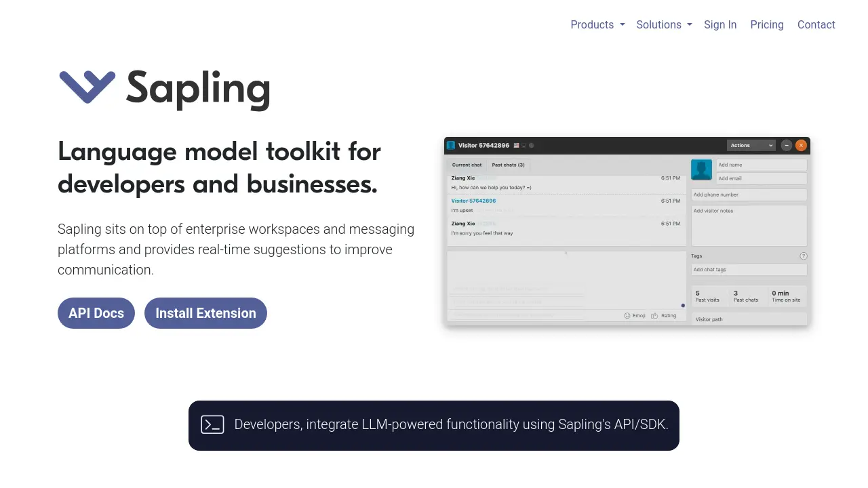Click the terminal icon in the developer banner
This screenshot has width=868, height=488.
212,425
